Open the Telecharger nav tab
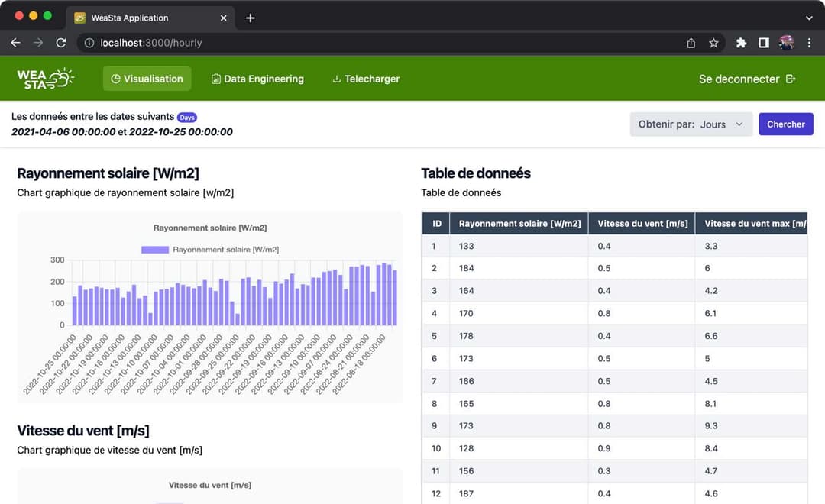Screen dimensions: 825x504 tap(366, 79)
